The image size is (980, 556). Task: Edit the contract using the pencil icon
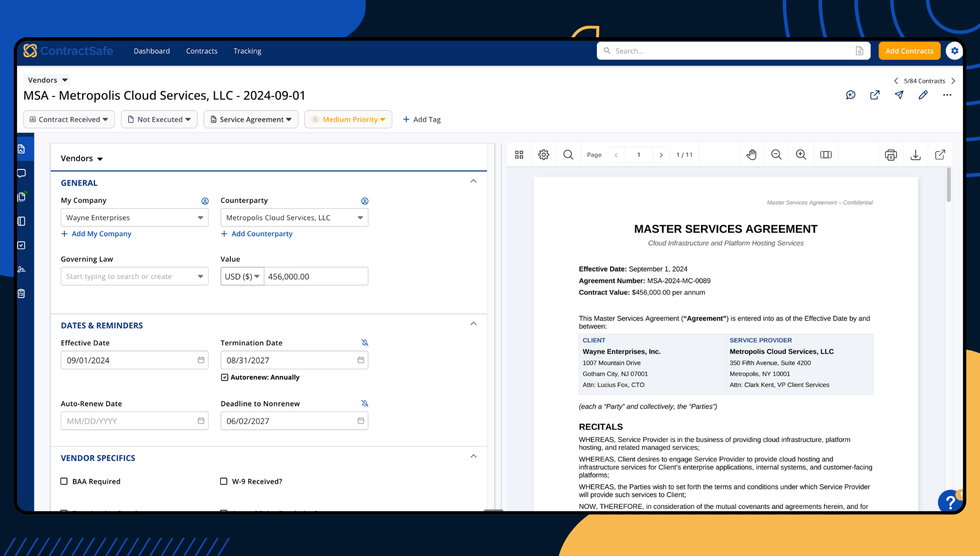(923, 95)
